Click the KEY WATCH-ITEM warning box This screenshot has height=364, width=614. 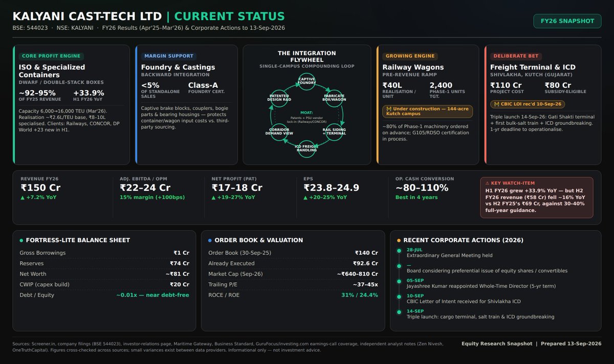click(x=537, y=197)
